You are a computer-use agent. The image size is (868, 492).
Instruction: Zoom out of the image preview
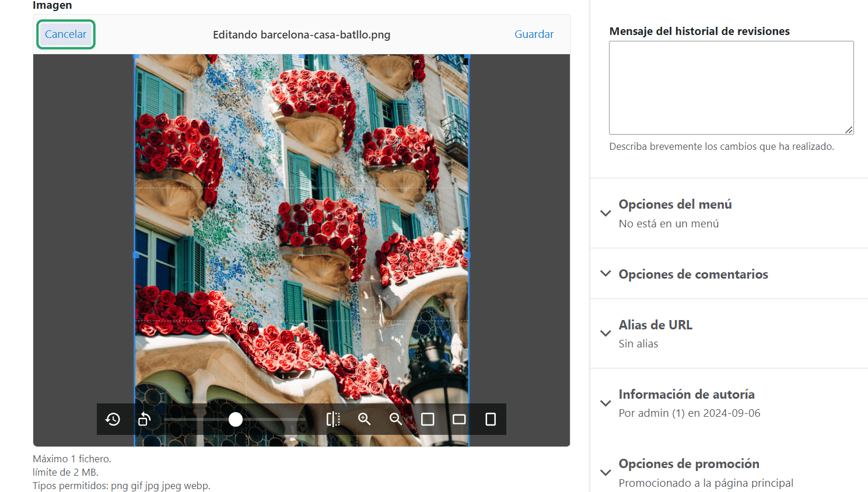[x=395, y=419]
